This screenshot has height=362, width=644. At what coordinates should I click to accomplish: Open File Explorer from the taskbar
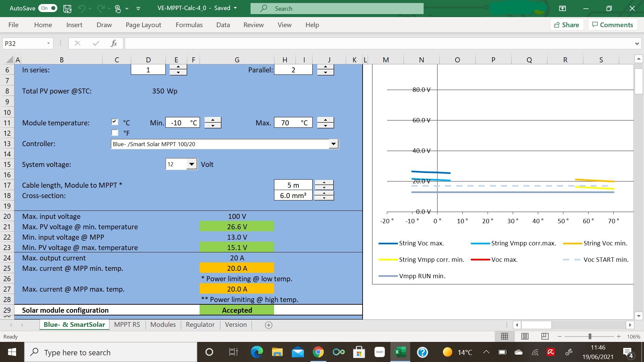point(277,352)
